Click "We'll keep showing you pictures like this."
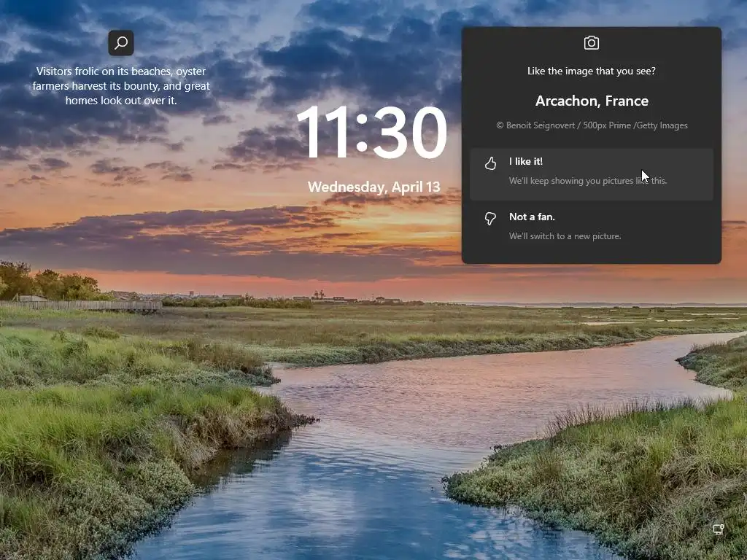This screenshot has height=560, width=747. pos(588,181)
